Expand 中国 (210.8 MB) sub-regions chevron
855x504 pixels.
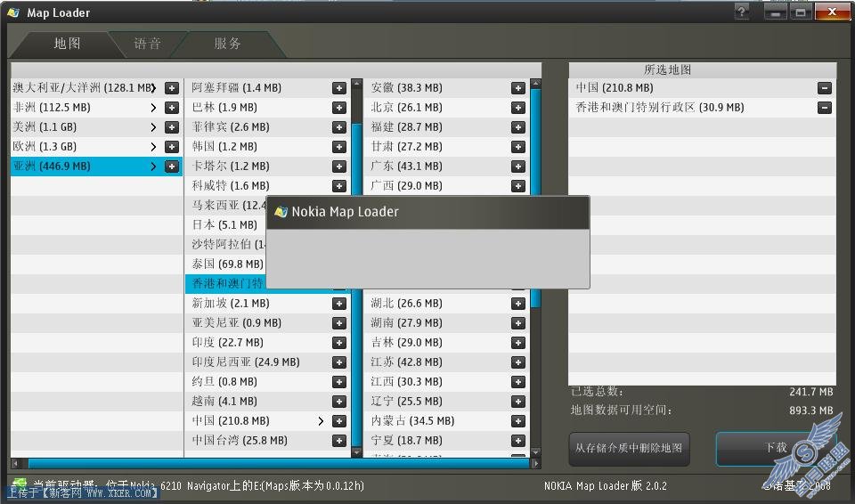(x=321, y=421)
